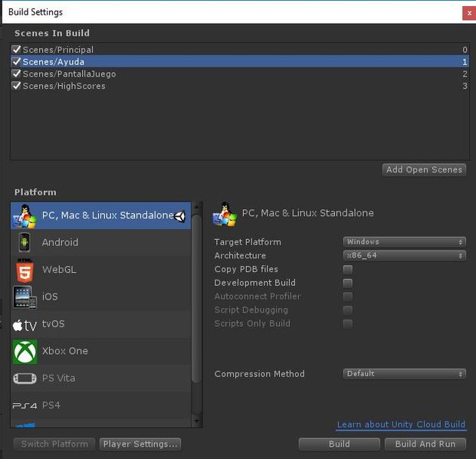Select the Android platform label
The image size is (476, 459).
click(60, 242)
